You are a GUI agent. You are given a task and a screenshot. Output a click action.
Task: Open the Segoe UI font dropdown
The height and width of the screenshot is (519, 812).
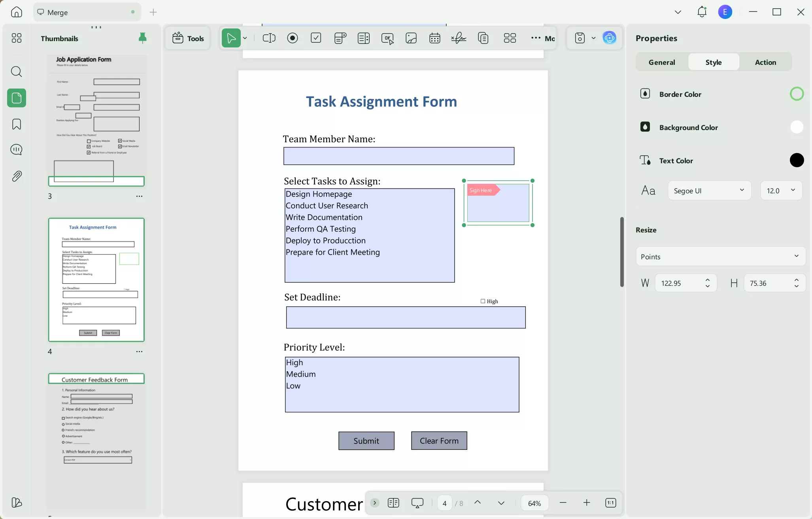(709, 191)
